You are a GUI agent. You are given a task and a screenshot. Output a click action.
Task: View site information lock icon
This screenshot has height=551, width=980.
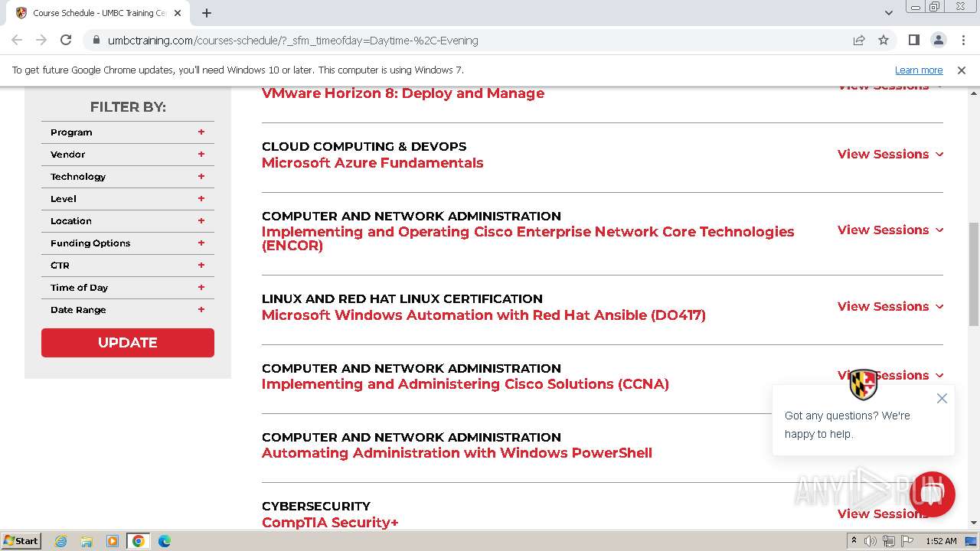pyautogui.click(x=96, y=40)
